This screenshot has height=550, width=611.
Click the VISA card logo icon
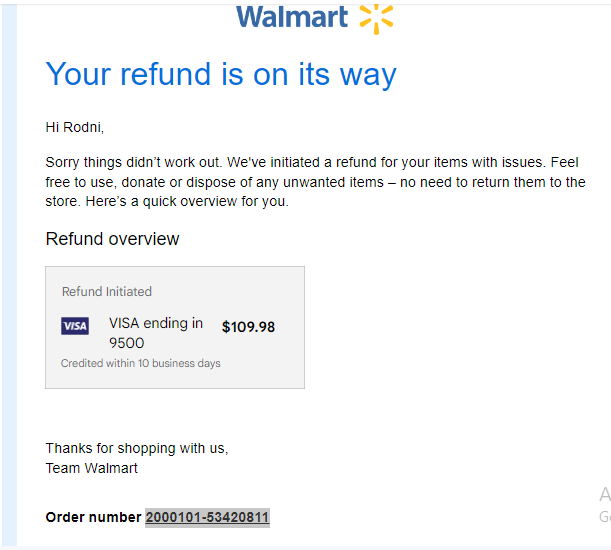point(75,326)
